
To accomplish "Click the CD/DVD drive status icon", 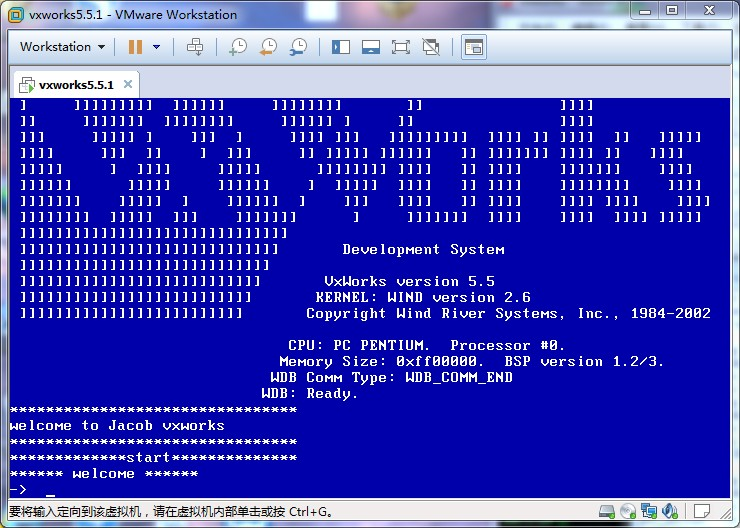I will [628, 511].
